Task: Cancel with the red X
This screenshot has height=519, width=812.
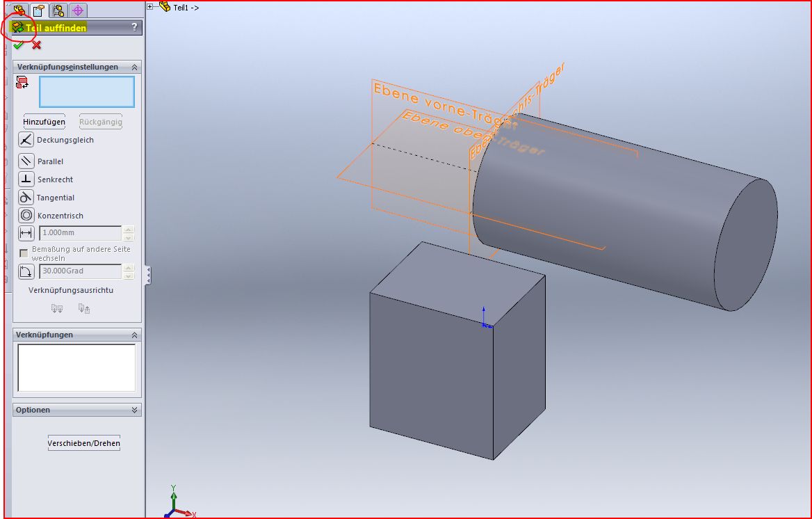Action: click(x=36, y=45)
